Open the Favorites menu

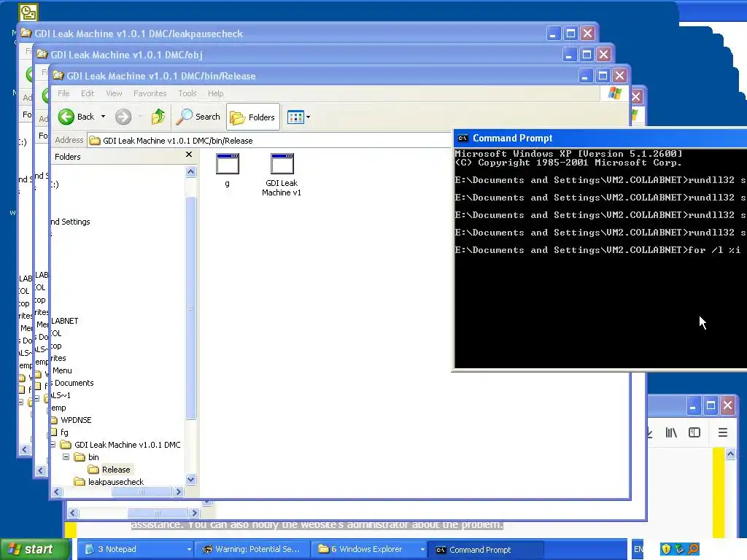pos(150,93)
